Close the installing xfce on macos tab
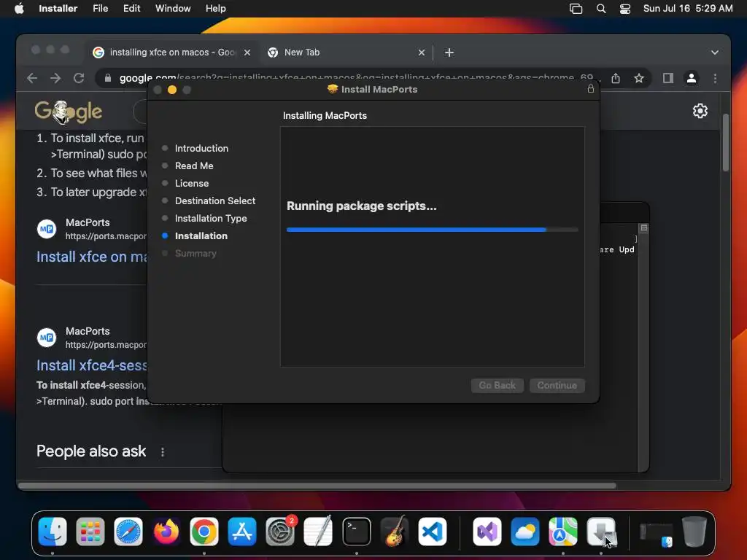 coord(247,52)
